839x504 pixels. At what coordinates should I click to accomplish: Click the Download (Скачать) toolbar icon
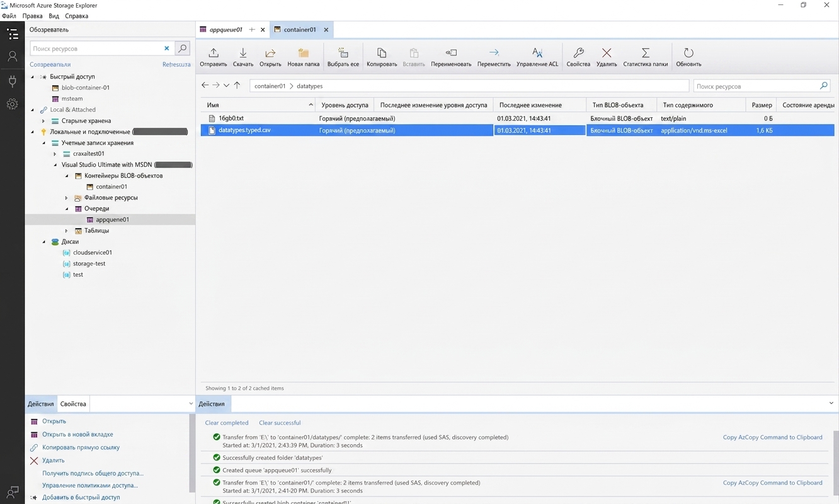point(243,57)
